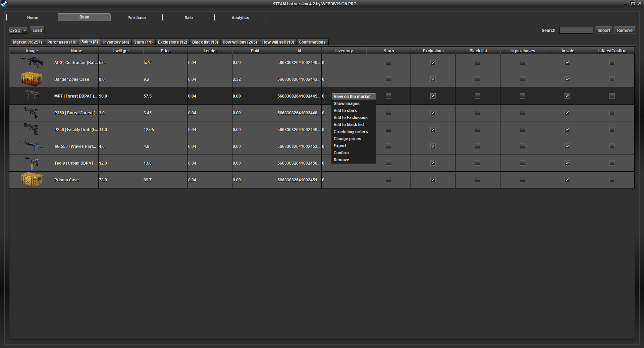This screenshot has height=348, width=644.
Task: Focus the Search input field
Action: pos(576,30)
